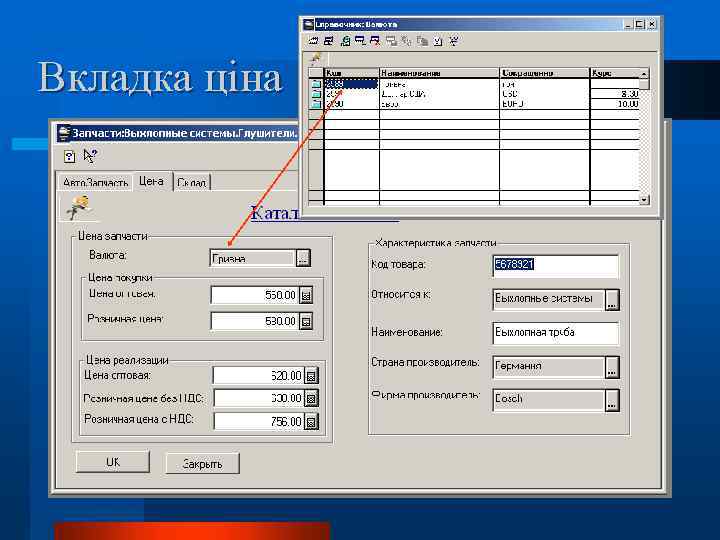Click the fourth icon in currency window toolbar

click(x=360, y=41)
